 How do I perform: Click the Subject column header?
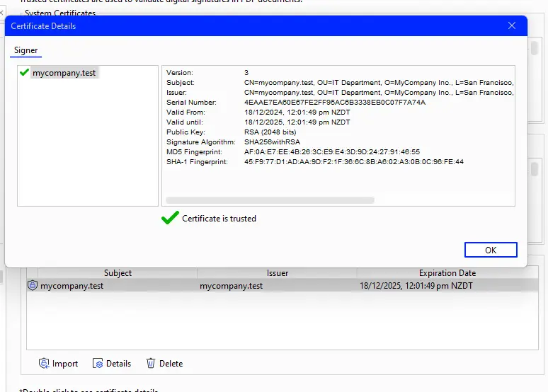[x=118, y=273]
